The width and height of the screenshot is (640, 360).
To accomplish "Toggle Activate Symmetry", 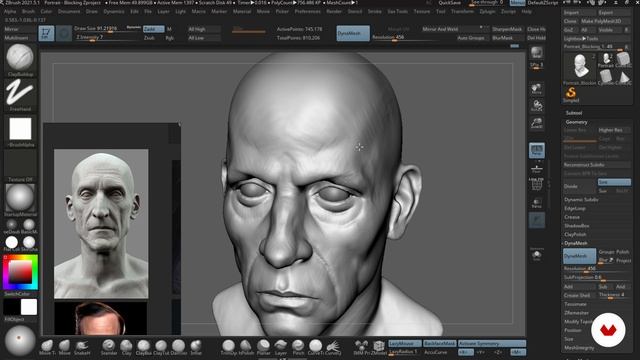I will pos(492,344).
